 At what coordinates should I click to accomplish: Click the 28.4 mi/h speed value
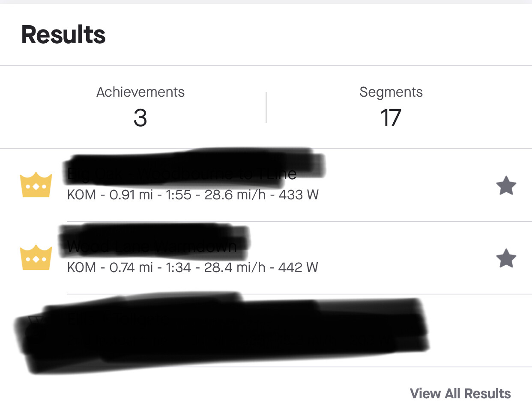[x=234, y=268]
